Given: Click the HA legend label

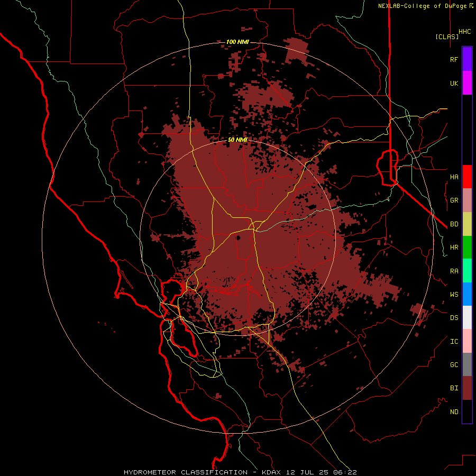Looking at the screenshot, I should click(x=454, y=177).
